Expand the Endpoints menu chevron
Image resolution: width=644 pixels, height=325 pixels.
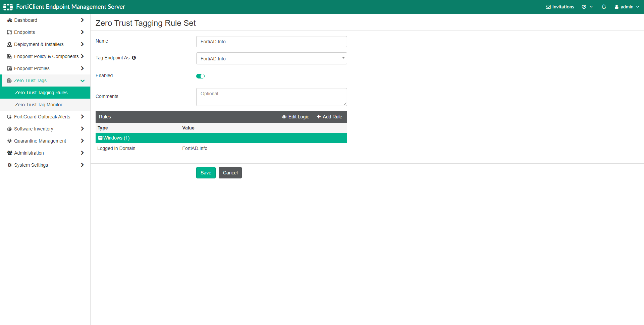coord(82,32)
